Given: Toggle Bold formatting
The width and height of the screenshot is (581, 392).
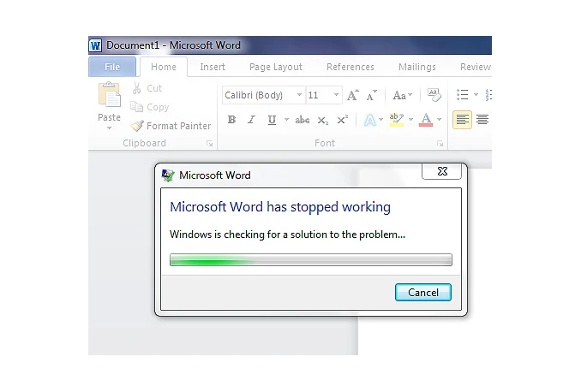Looking at the screenshot, I should coord(232,120).
